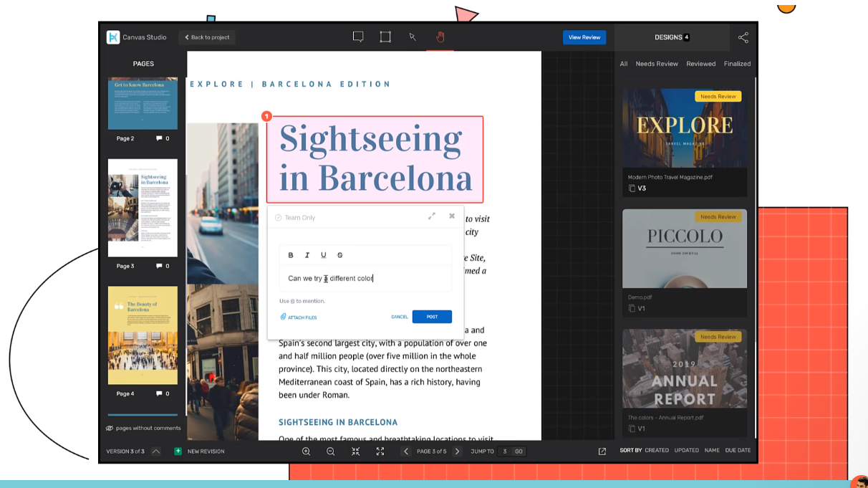
Task: Go to the next page arrow
Action: (457, 451)
